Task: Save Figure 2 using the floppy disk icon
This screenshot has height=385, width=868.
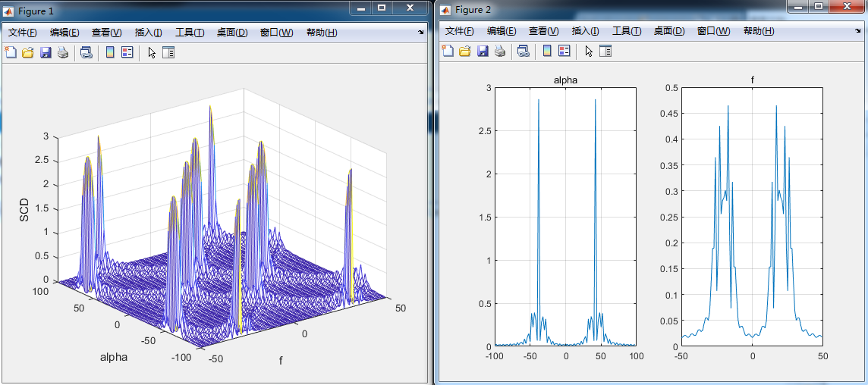Action: [483, 51]
